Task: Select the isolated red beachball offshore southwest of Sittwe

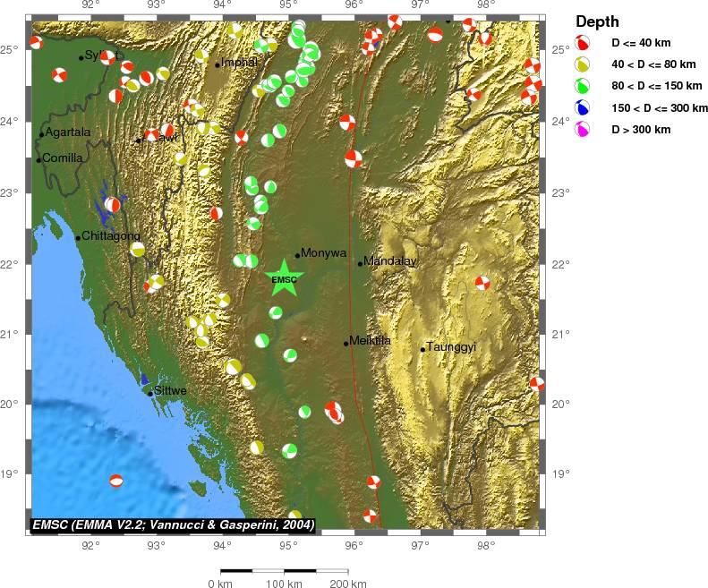Action: (116, 481)
